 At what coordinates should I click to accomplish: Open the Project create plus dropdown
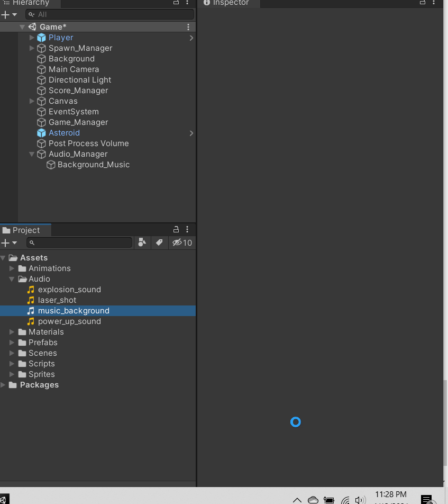click(9, 243)
